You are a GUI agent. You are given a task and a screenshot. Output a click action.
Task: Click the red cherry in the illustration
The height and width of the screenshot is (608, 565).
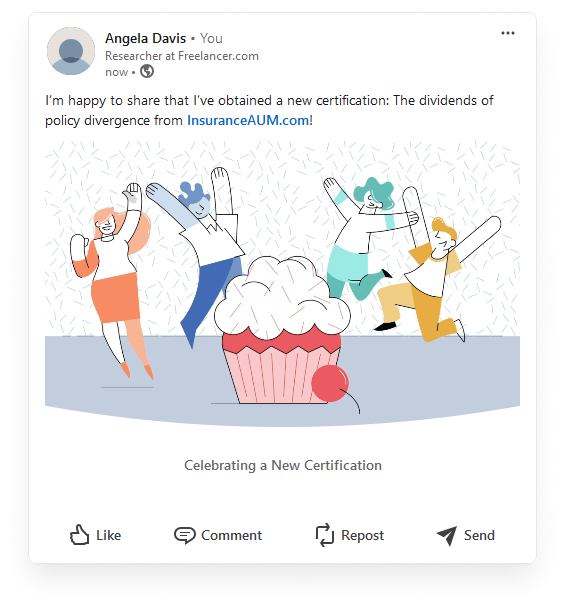(x=330, y=383)
